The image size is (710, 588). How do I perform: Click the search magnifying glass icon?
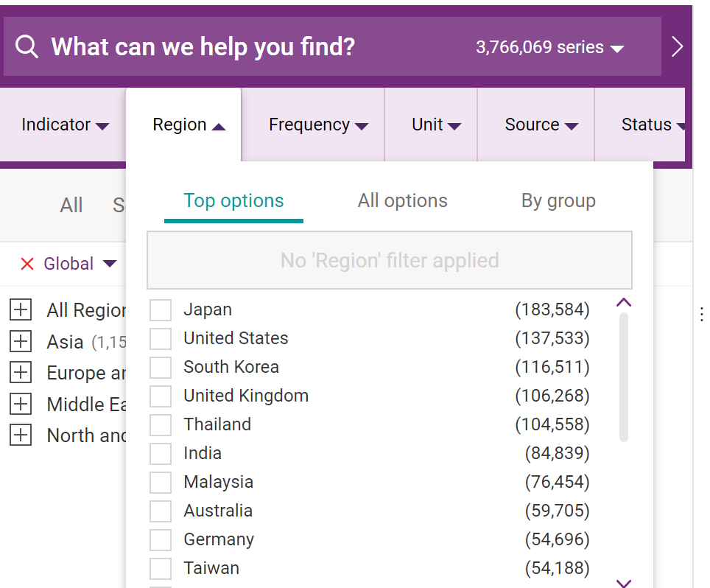tap(27, 46)
